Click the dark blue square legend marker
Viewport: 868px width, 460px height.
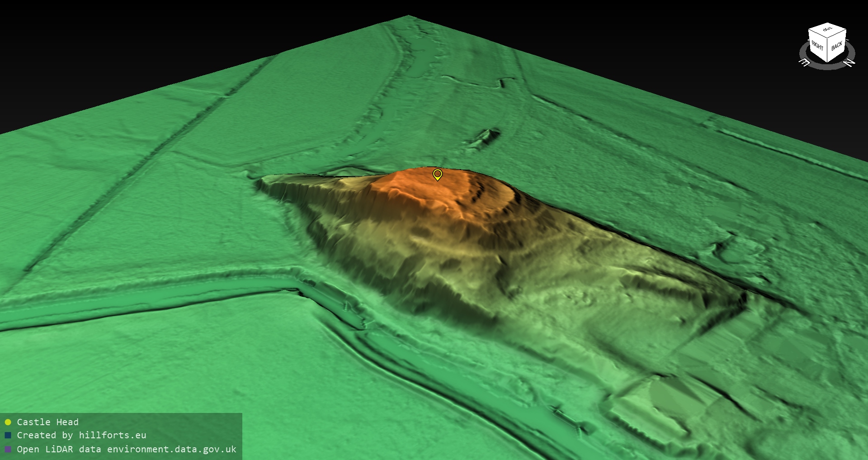pos(8,436)
